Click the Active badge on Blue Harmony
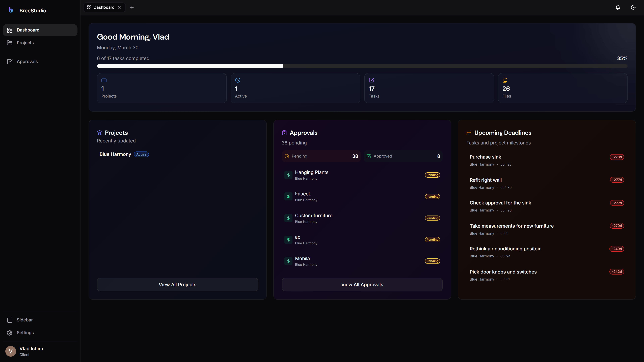644x362 pixels. tap(141, 154)
